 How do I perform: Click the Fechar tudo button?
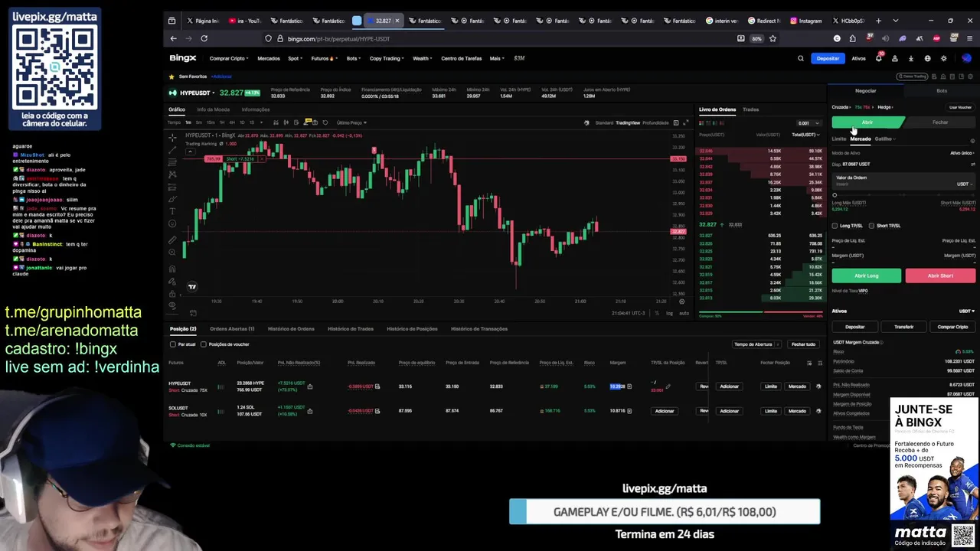(803, 344)
